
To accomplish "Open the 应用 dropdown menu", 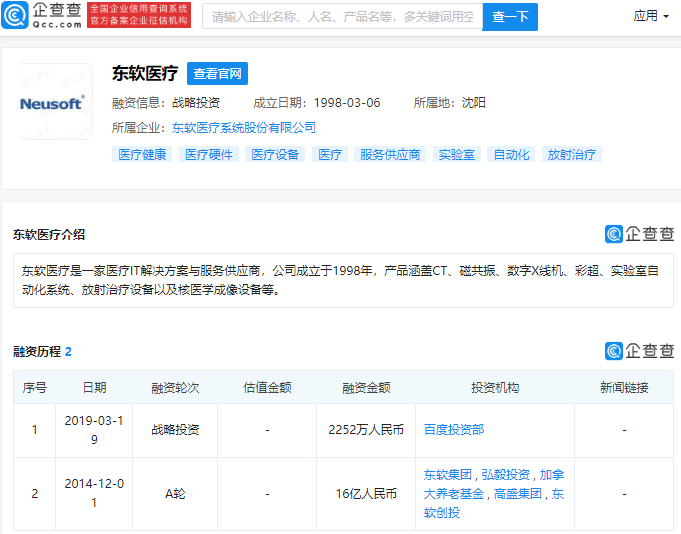I will (x=650, y=16).
